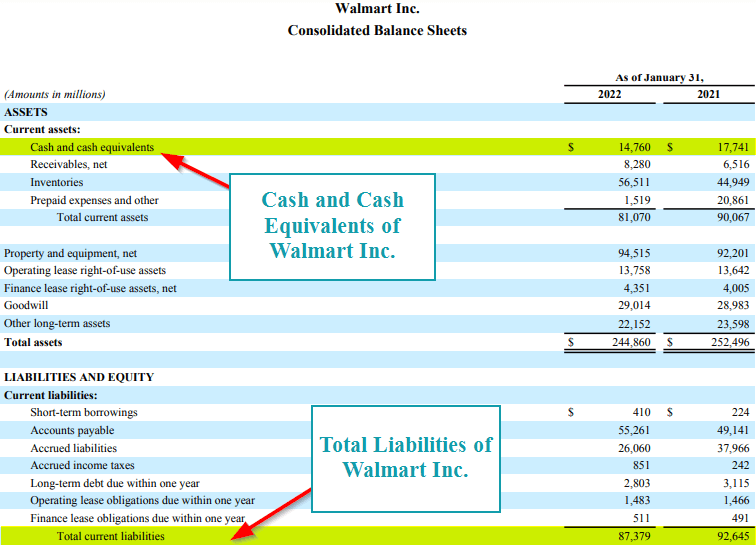Click the 'As of January 31,' column header
This screenshot has height=545, width=756.
[659, 78]
